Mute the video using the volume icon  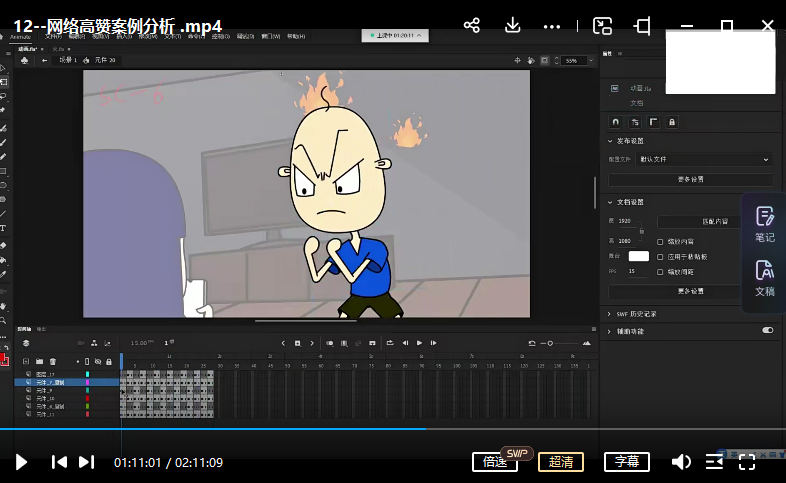coord(681,462)
